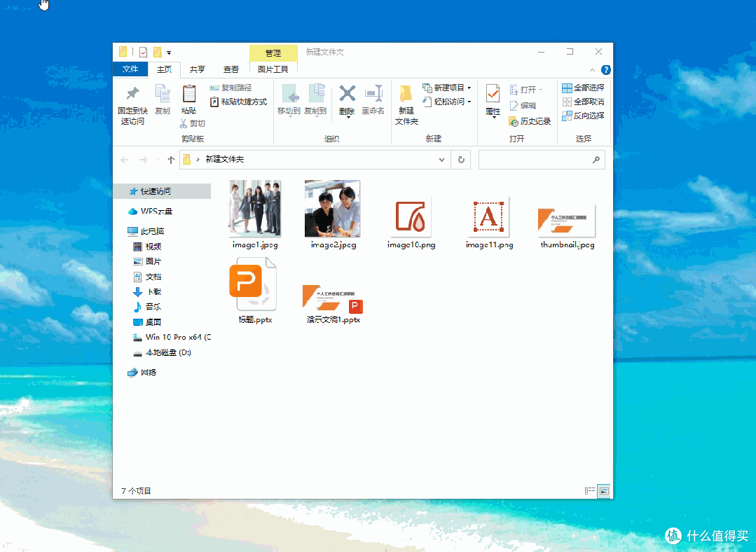Open Quick Access Toolbar customize dropdown
Screen dimensions: 756x552
coord(169,53)
